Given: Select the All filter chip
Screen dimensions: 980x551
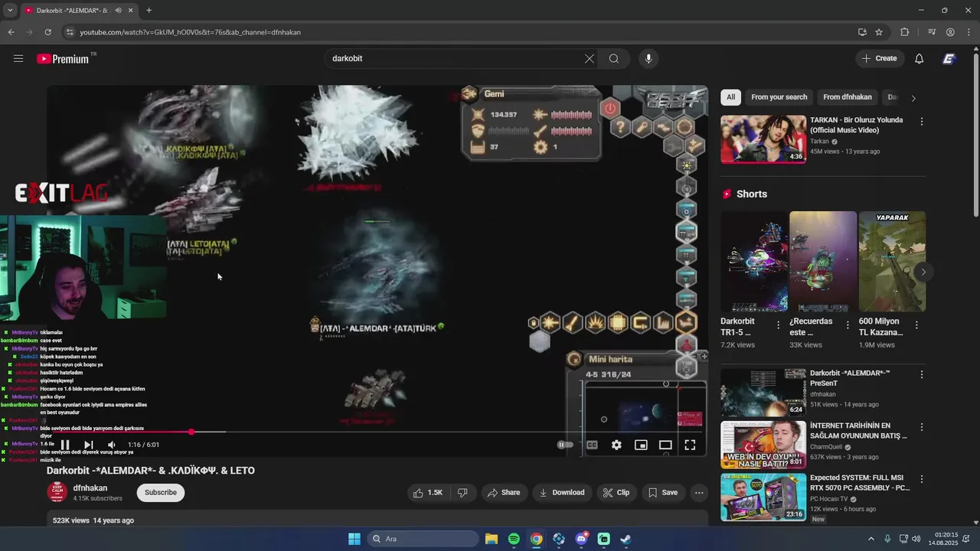Looking at the screenshot, I should [730, 97].
